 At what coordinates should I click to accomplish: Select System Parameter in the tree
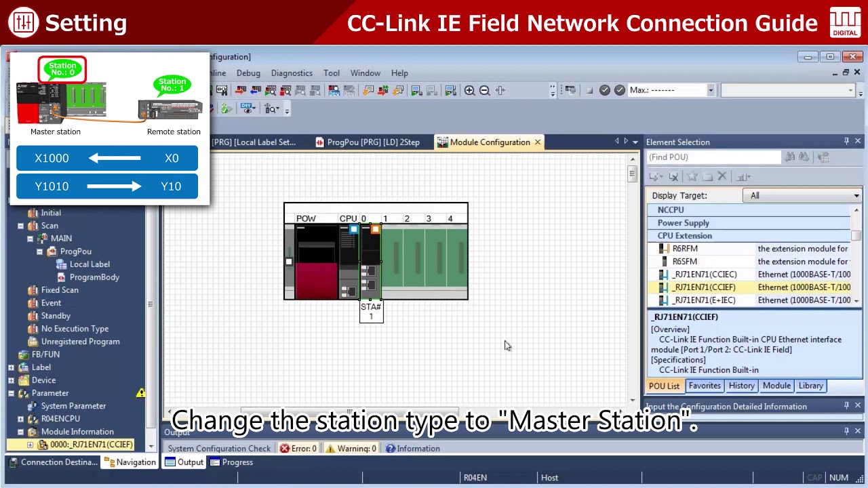[73, 406]
